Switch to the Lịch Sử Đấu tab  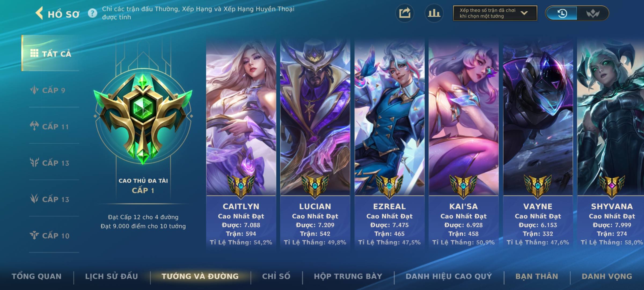point(112,276)
